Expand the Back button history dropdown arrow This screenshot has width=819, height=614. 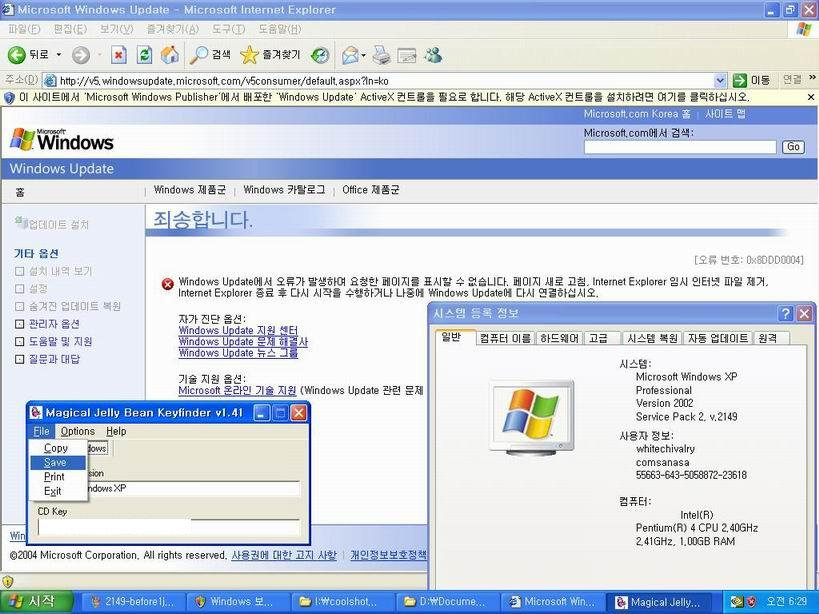(x=58, y=55)
